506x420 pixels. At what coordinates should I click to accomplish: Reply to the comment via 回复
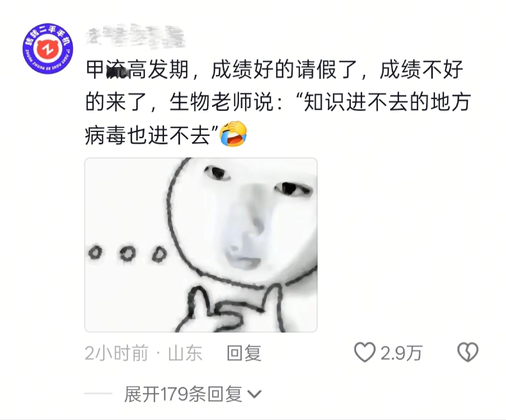[244, 353]
